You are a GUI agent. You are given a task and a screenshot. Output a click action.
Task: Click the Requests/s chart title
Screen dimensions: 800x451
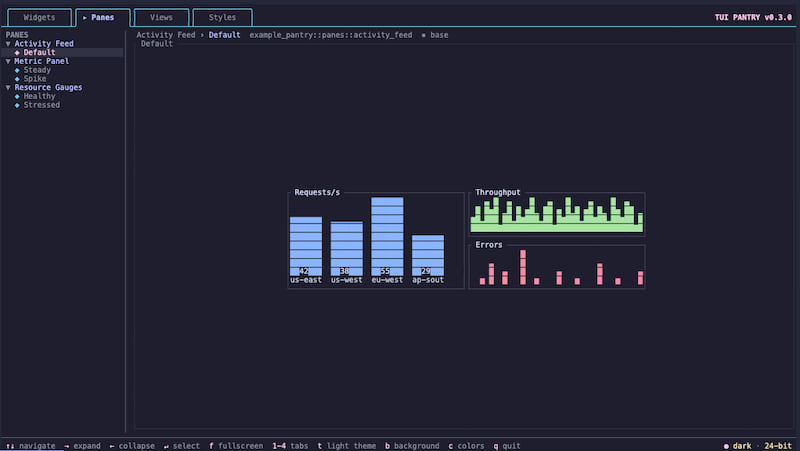click(317, 192)
